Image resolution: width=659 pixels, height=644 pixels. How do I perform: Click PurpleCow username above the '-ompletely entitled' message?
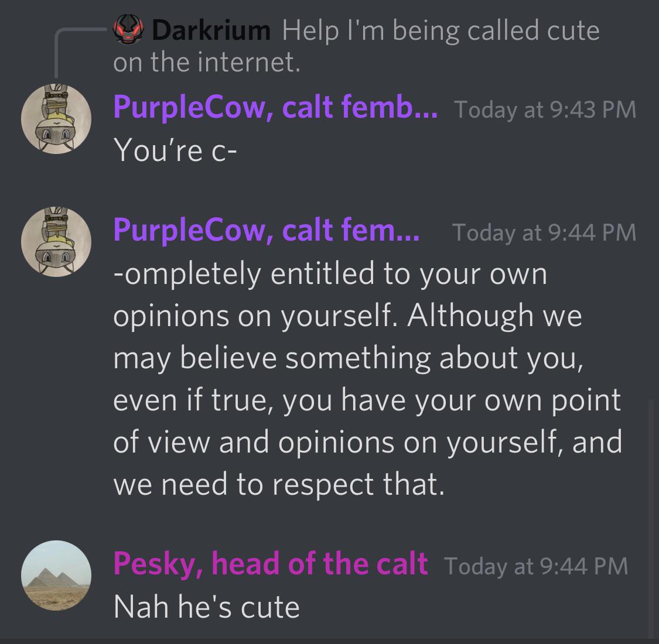266,230
